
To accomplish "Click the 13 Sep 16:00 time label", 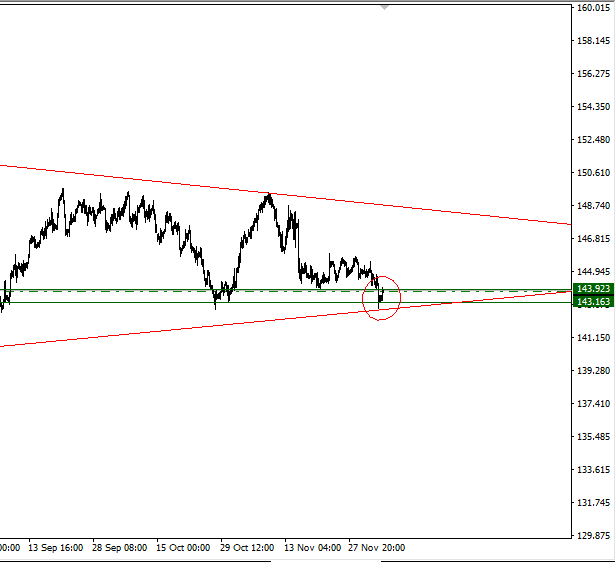I will click(56, 547).
